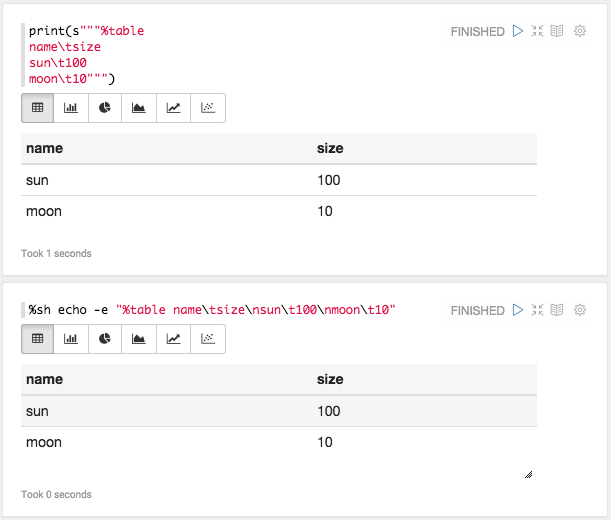Switch second paragraph to bar chart
Viewport: 611px width, 520px height.
click(x=71, y=339)
